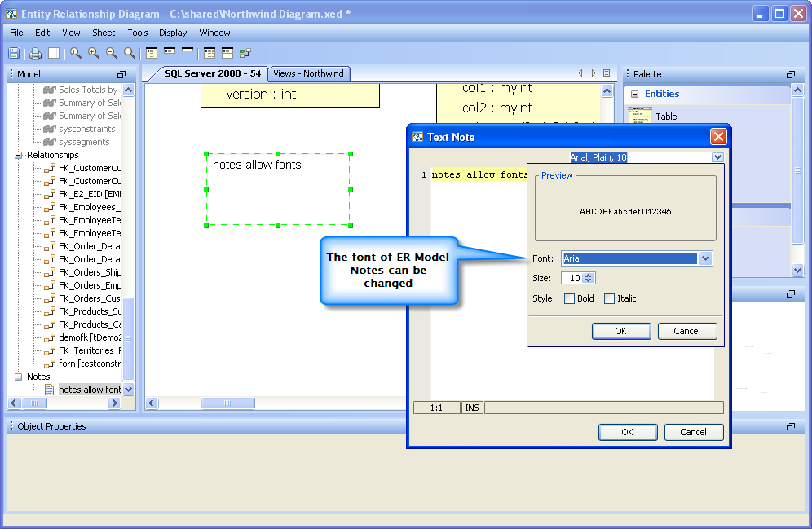This screenshot has height=529, width=812.
Task: Click the zoom to 100% magnifier icon
Action: [76, 53]
